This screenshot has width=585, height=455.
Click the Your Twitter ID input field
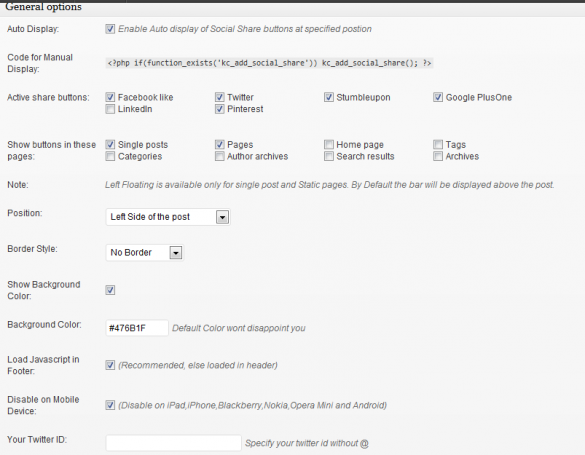(x=173, y=443)
